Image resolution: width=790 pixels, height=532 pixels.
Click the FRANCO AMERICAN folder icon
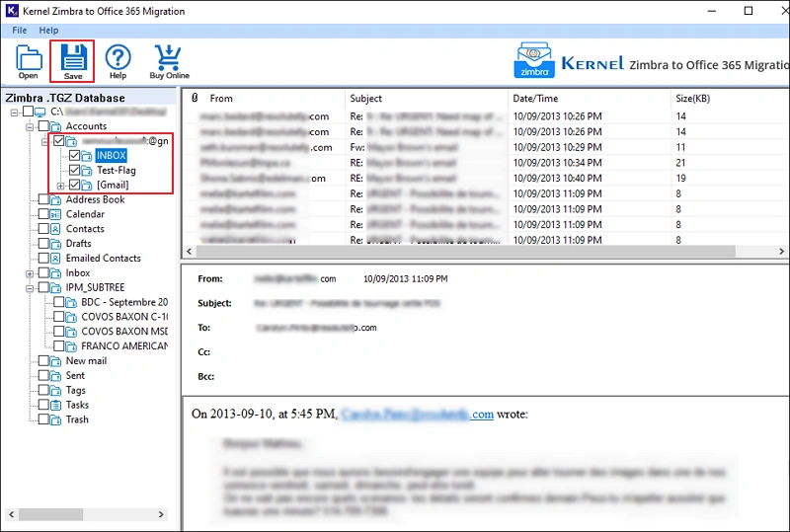(x=71, y=346)
